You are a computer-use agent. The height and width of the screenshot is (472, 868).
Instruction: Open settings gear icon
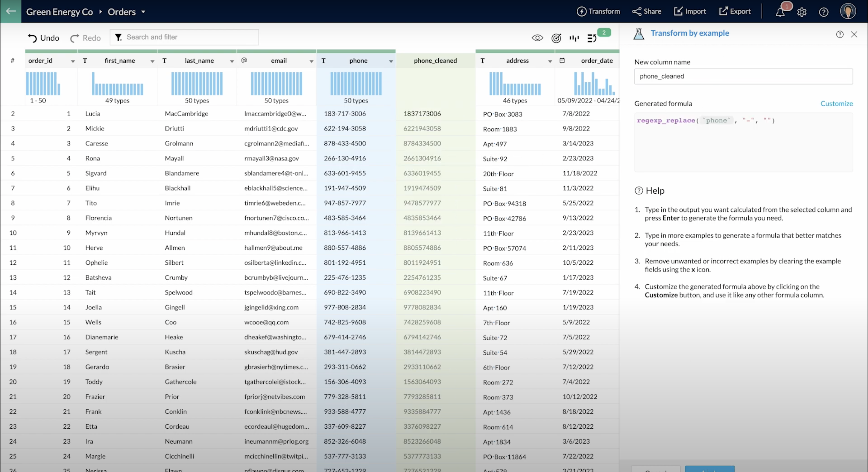click(802, 12)
